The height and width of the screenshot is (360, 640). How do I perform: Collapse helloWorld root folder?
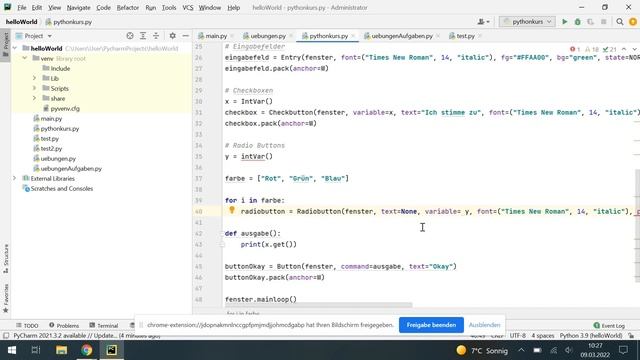tap(15, 48)
